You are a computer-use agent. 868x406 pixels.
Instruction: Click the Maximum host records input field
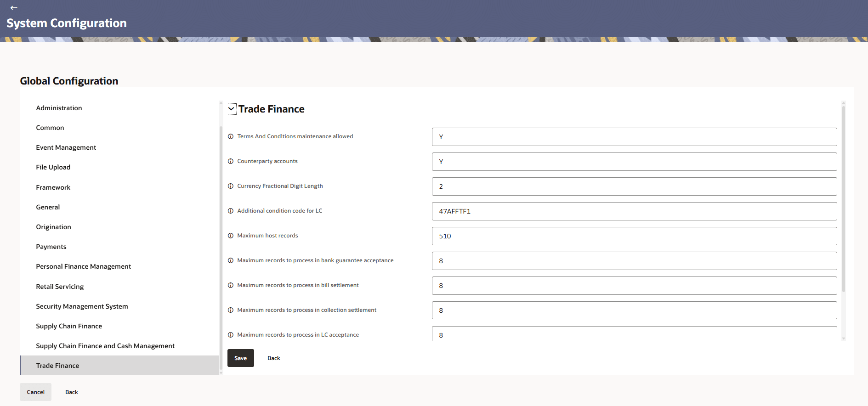click(x=634, y=236)
